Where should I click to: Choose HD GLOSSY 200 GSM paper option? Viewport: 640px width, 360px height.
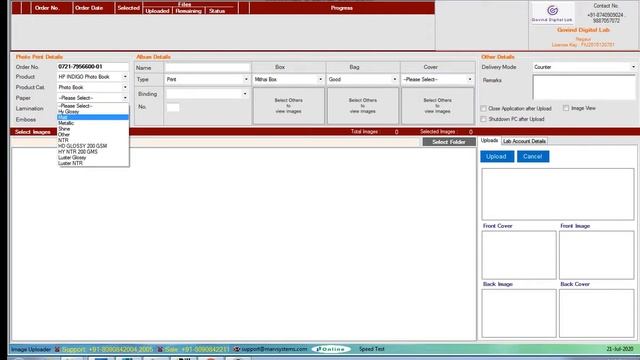tap(93, 146)
